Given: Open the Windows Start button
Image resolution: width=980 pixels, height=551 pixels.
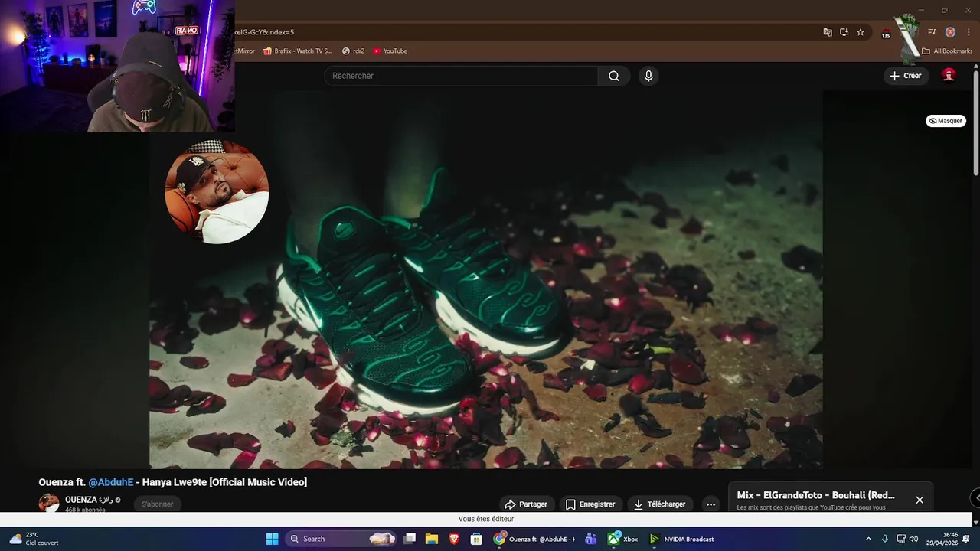Looking at the screenshot, I should click(272, 539).
